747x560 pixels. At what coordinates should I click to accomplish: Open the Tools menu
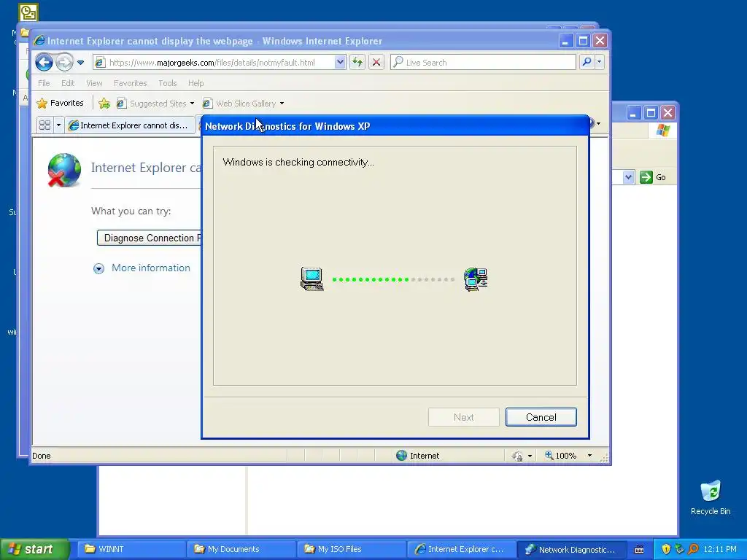167,83
